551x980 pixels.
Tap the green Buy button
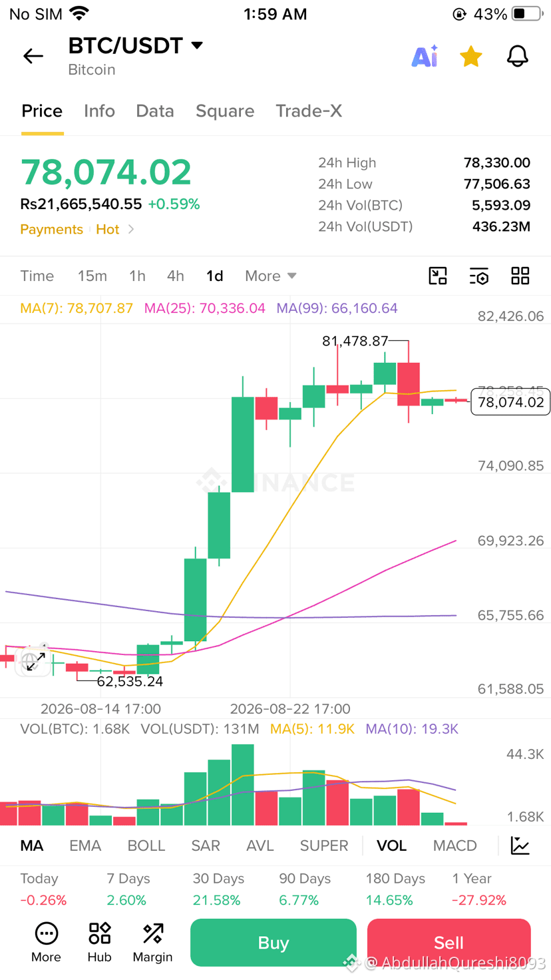(274, 943)
